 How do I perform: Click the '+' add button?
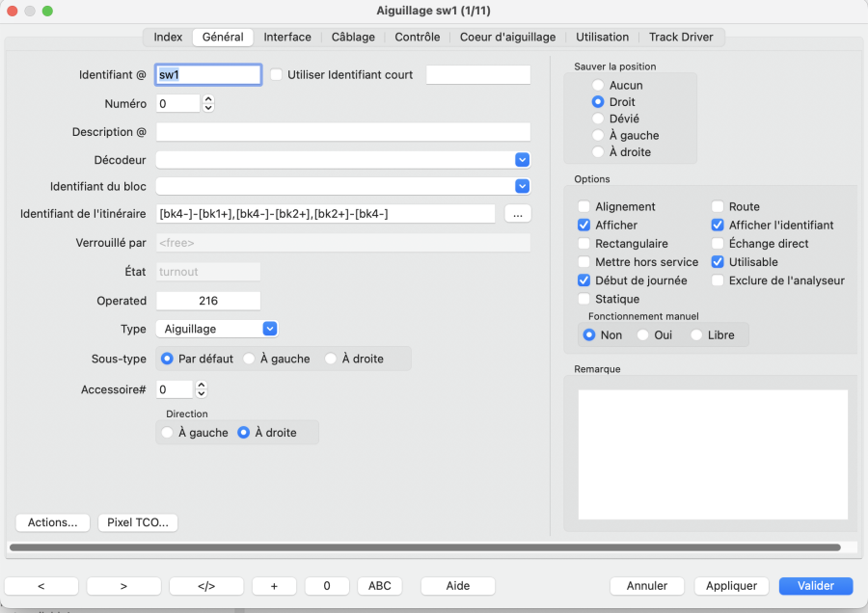274,586
